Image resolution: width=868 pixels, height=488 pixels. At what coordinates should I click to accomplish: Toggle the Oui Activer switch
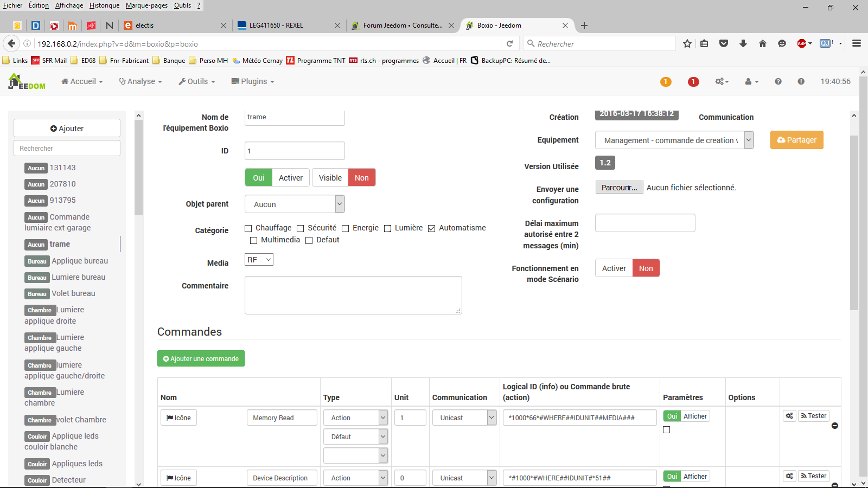[x=277, y=177]
